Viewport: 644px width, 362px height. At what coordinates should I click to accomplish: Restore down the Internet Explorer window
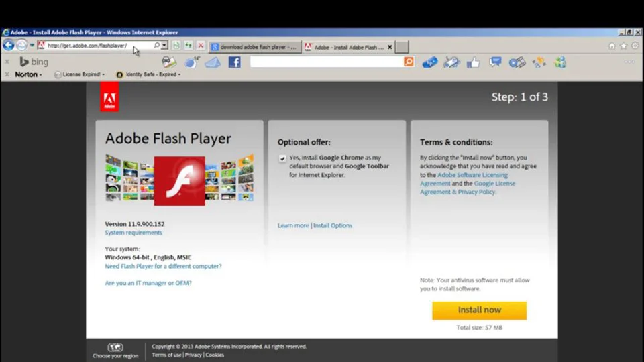629,32
